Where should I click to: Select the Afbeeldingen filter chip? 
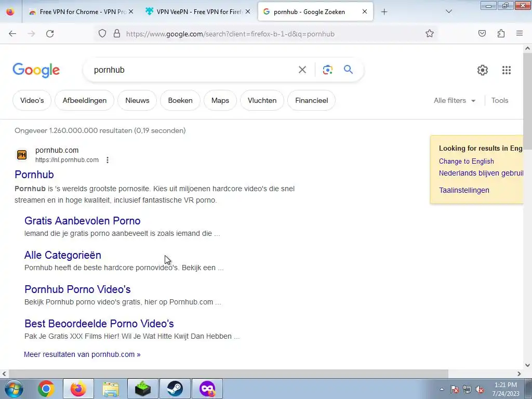coord(85,100)
